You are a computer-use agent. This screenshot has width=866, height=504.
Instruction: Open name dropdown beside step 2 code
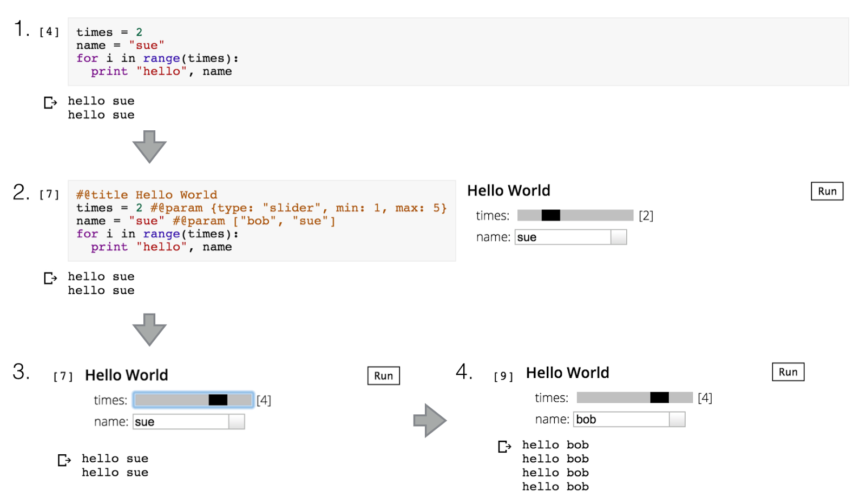click(618, 237)
